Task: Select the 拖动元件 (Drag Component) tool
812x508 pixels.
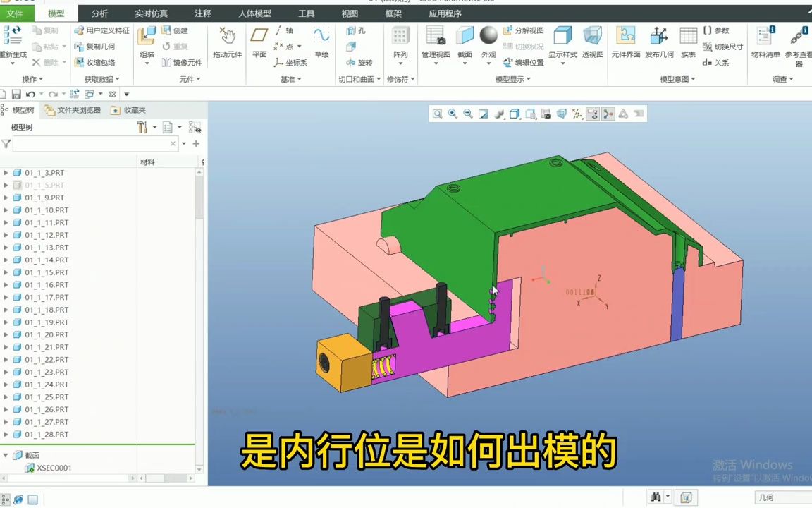Action: [227, 42]
